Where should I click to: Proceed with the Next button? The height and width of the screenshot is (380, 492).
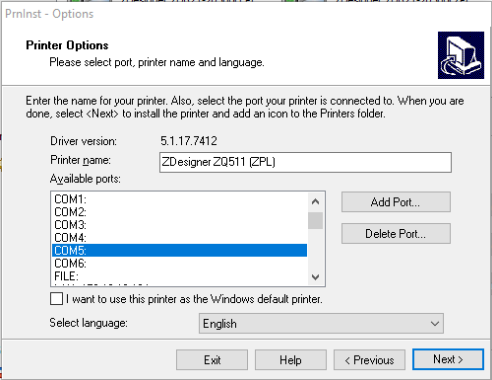(x=448, y=359)
